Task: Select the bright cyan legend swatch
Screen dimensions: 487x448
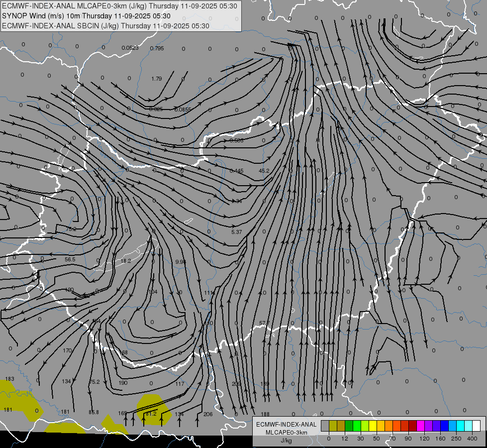Action: [x=461, y=426]
